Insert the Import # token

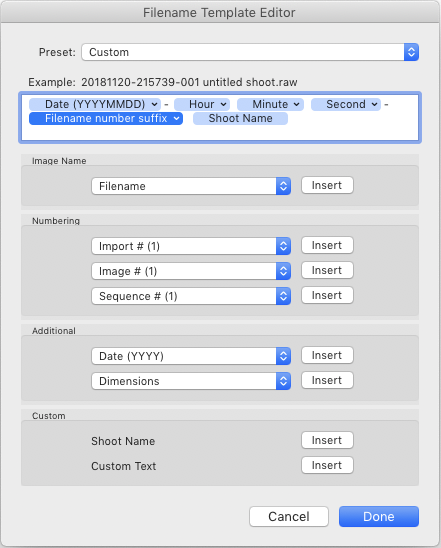pyautogui.click(x=327, y=245)
